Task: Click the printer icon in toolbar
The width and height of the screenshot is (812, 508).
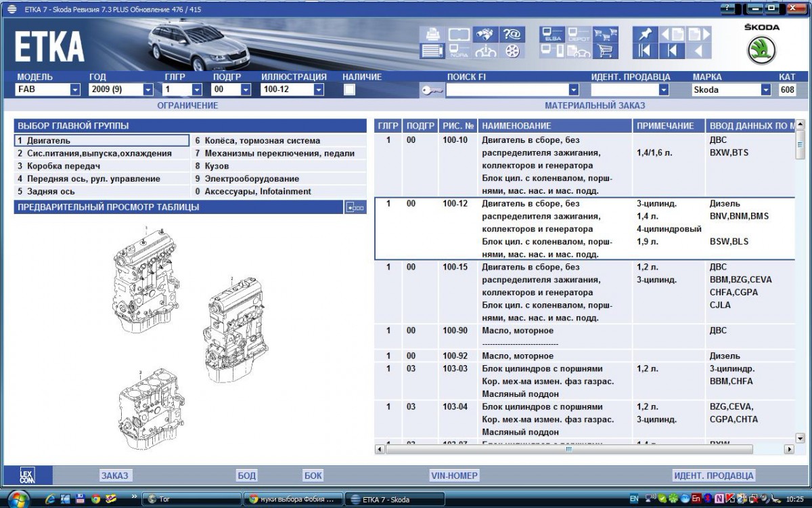Action: (431, 35)
